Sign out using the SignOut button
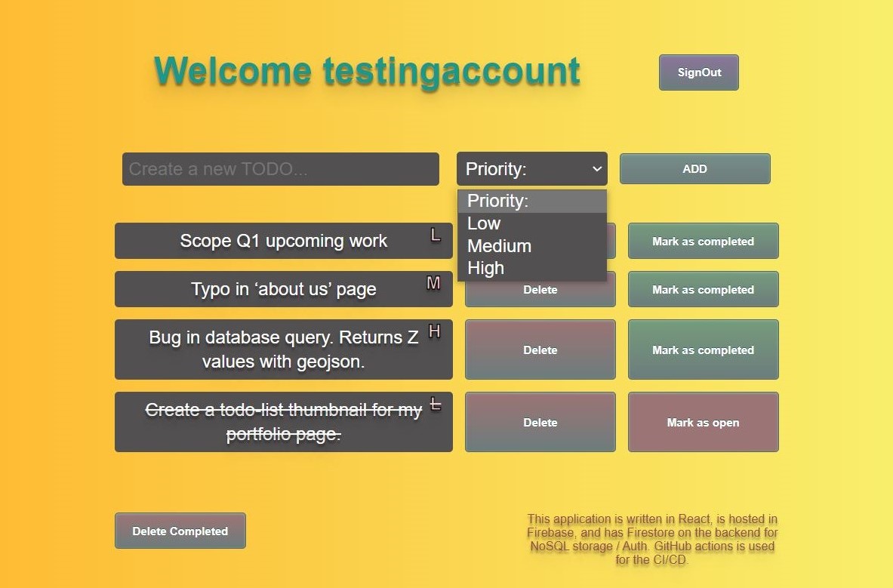Screen dimensions: 893x588 coord(699,72)
